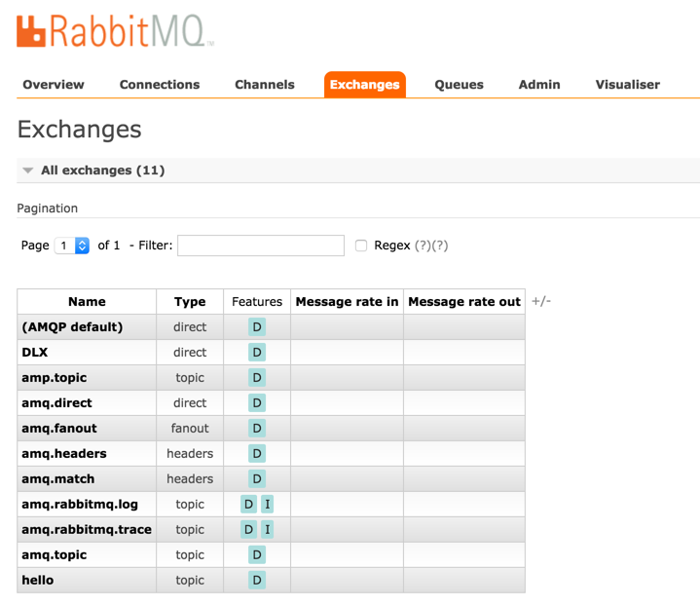Click the D durable badge for hello
700x606 pixels.
[x=257, y=580]
